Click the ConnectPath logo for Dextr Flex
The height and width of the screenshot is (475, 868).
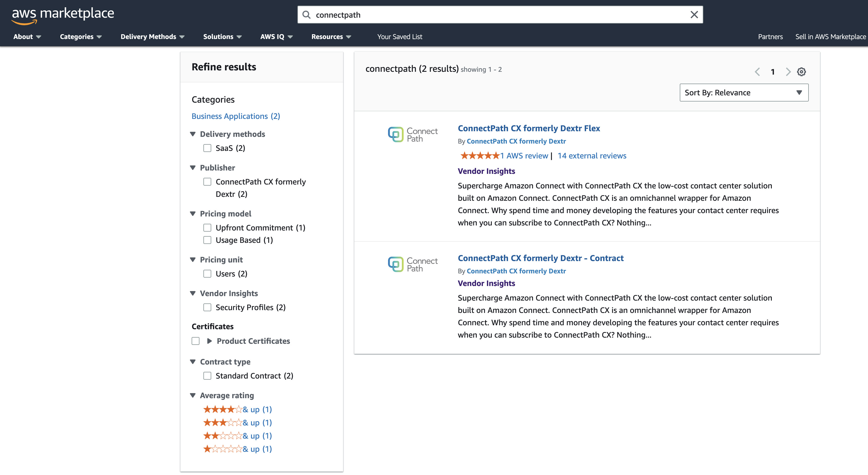(412, 134)
